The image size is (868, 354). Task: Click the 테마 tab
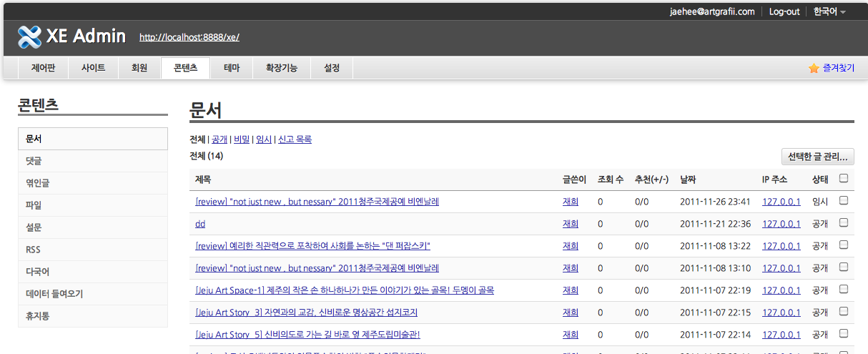click(x=232, y=68)
